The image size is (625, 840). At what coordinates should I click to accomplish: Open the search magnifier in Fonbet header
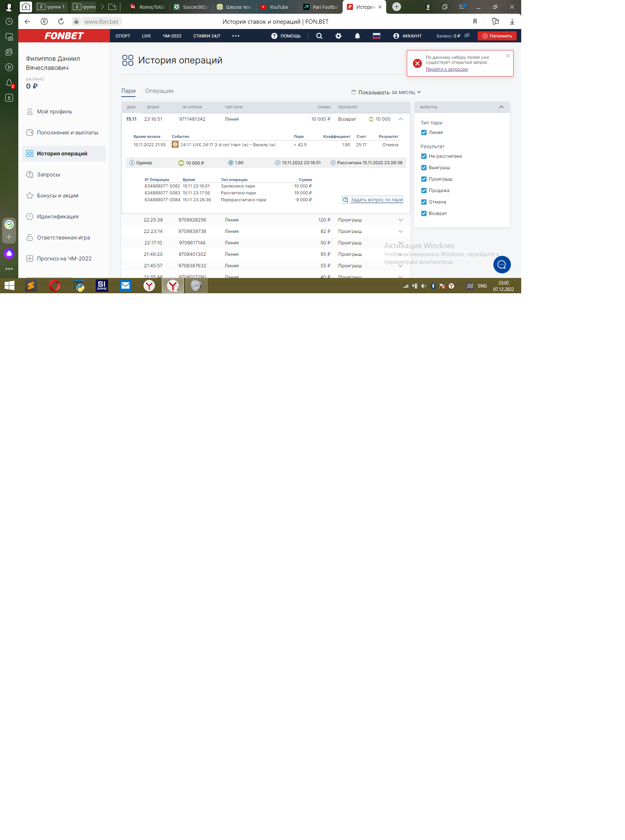pos(319,36)
